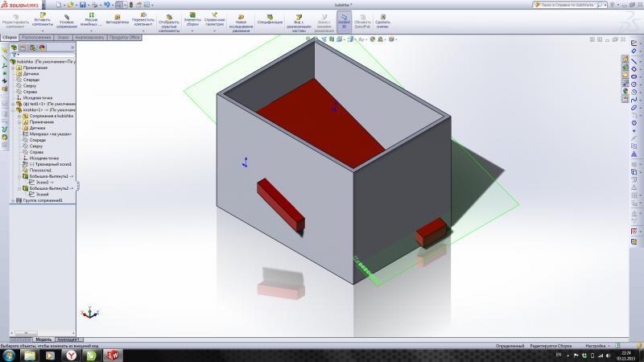Open the Yandex browser from the taskbar
Viewport: 644px width, 362px height.
click(x=71, y=355)
